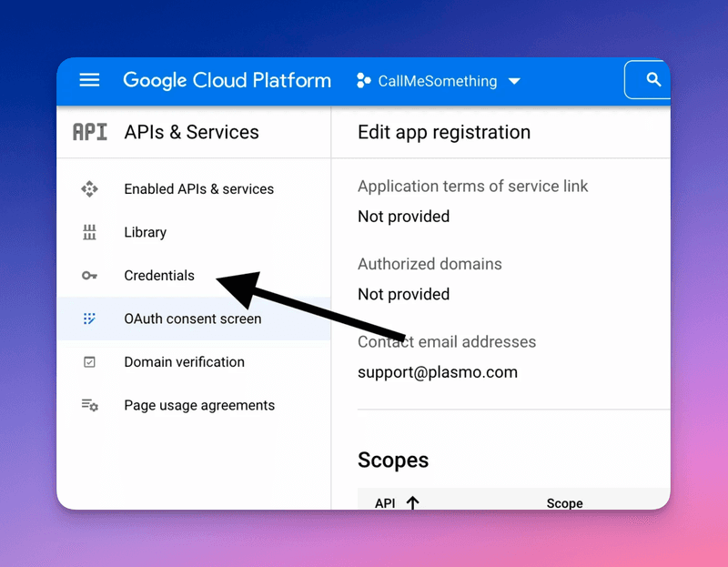Click the search magnifier icon
Image resolution: width=728 pixels, height=567 pixels.
(653, 80)
